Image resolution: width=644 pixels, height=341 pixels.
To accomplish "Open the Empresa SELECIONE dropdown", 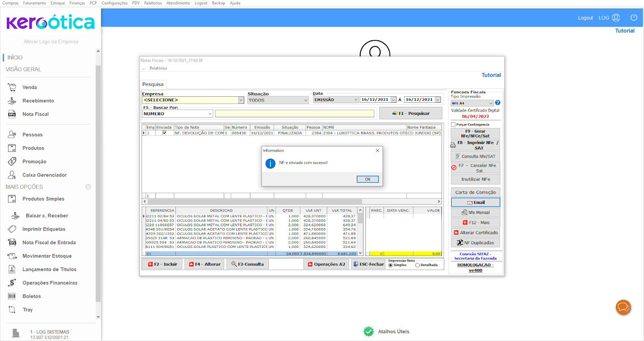I will point(241,100).
